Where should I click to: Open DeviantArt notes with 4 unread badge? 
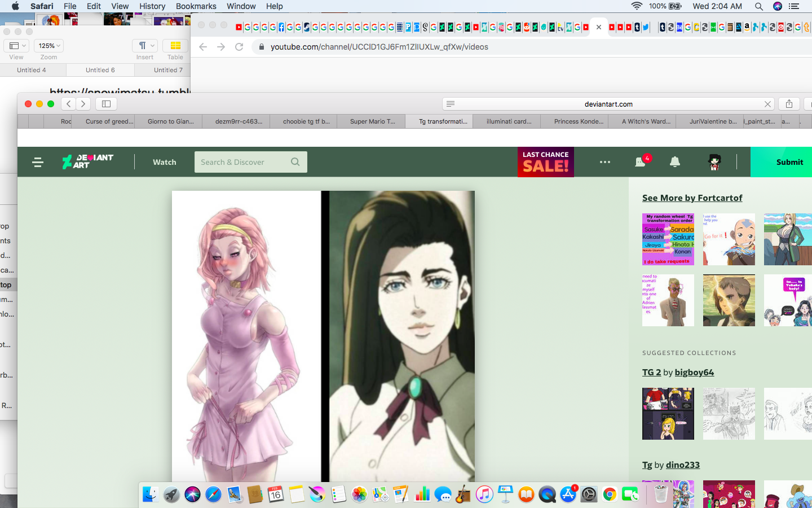coord(642,161)
